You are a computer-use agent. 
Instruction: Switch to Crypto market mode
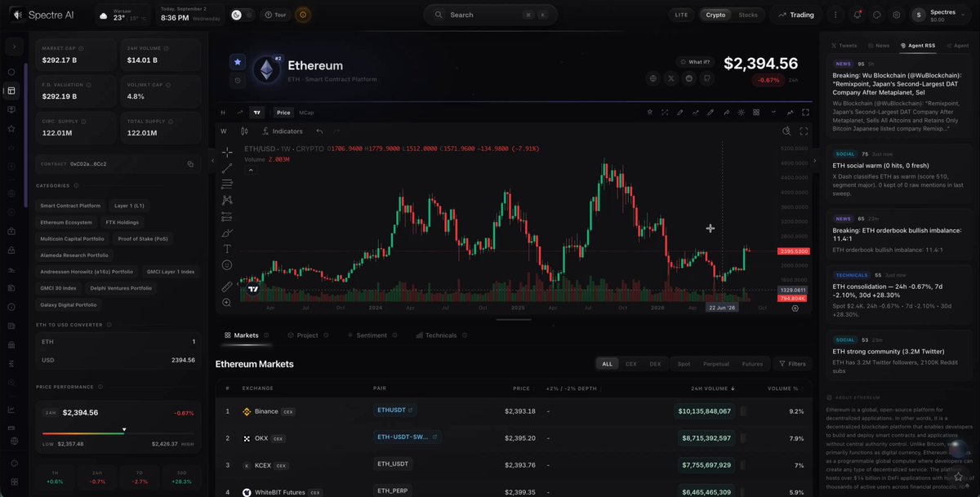coord(715,15)
